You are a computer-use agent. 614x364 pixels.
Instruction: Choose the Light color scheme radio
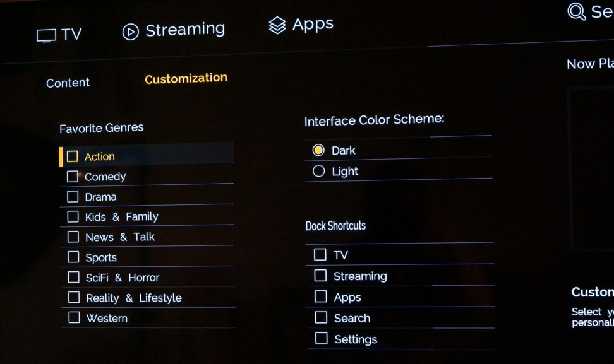tap(319, 171)
